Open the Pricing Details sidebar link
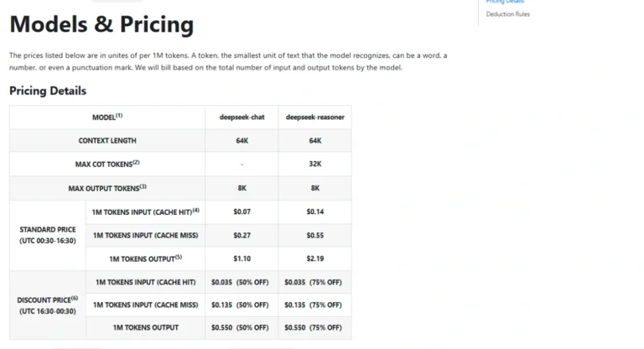Image resolution: width=644 pixels, height=349 pixels. coord(505,2)
